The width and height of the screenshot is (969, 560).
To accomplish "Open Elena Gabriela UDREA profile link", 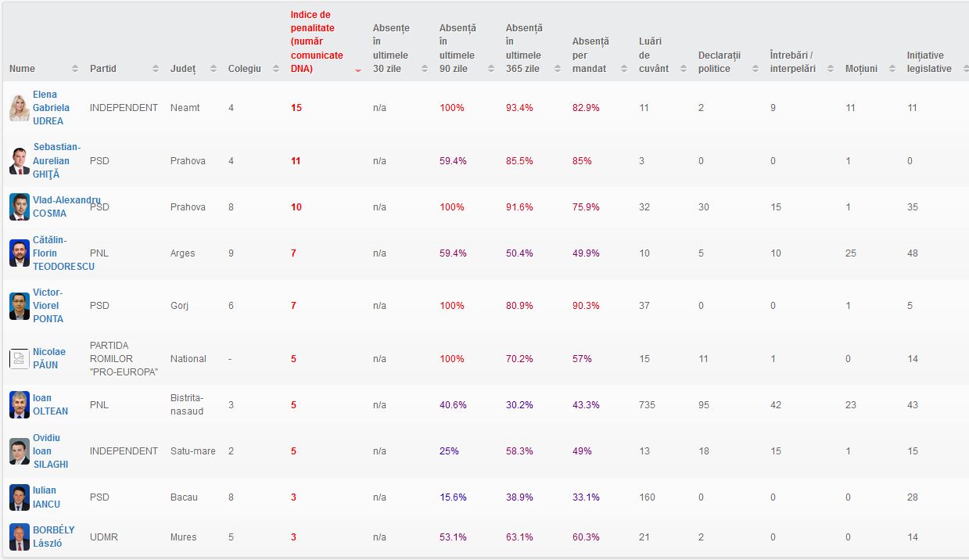I will pos(51,108).
